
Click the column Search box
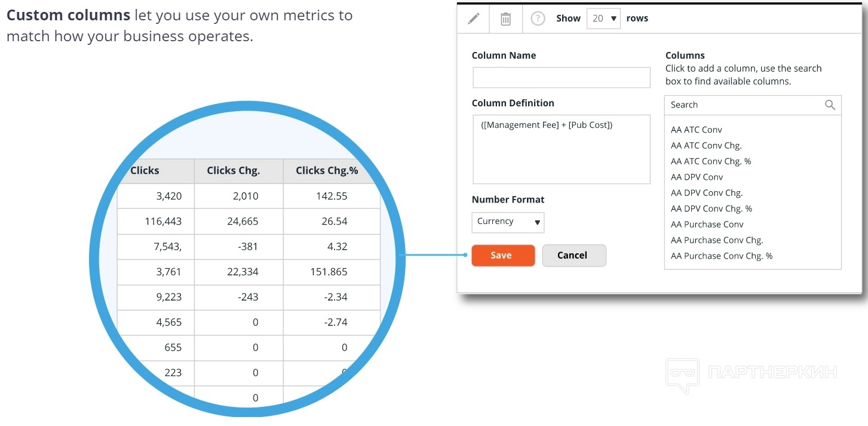pos(744,105)
